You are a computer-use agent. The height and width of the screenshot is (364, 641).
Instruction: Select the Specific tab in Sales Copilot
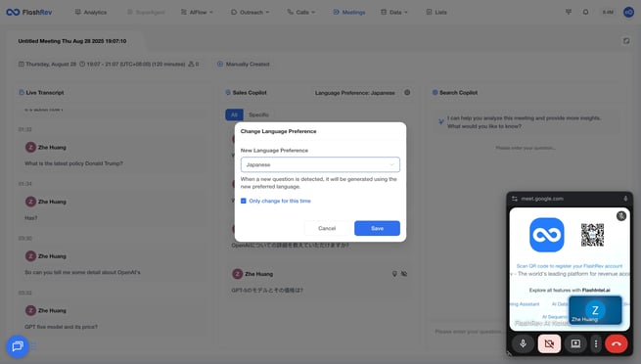(258, 114)
